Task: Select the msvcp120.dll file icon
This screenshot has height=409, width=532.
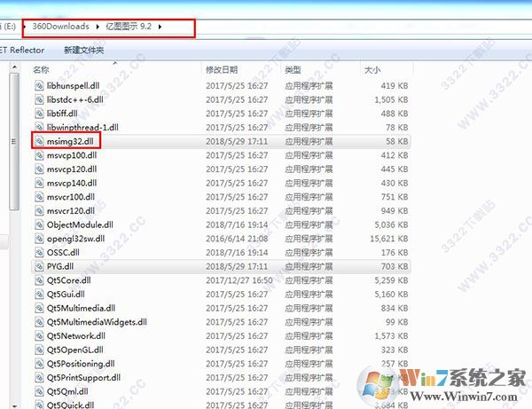Action: (39, 169)
